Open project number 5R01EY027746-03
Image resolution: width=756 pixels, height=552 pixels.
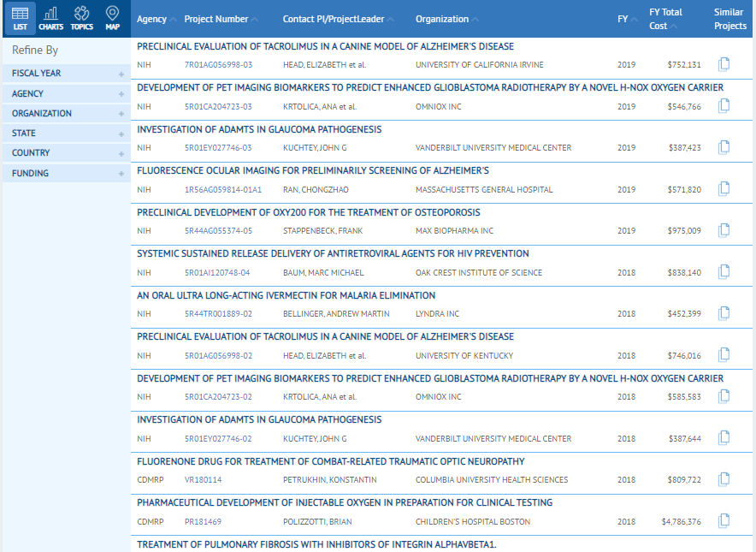click(218, 148)
